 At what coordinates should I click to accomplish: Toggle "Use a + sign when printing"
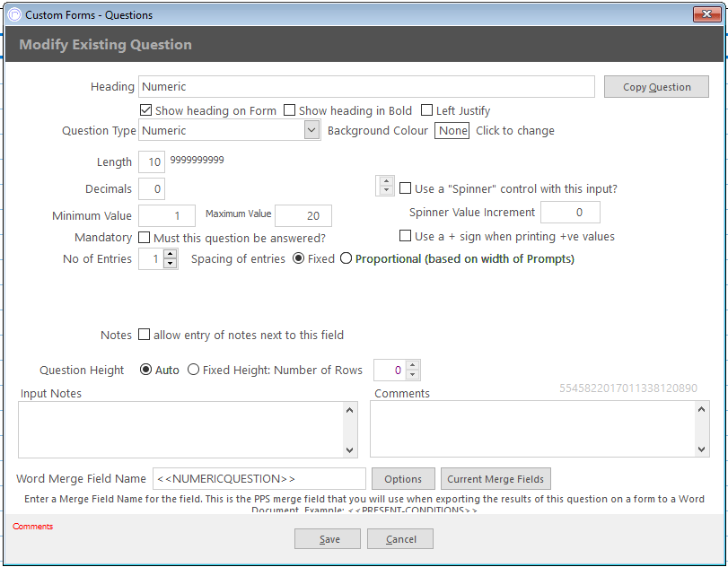point(405,235)
